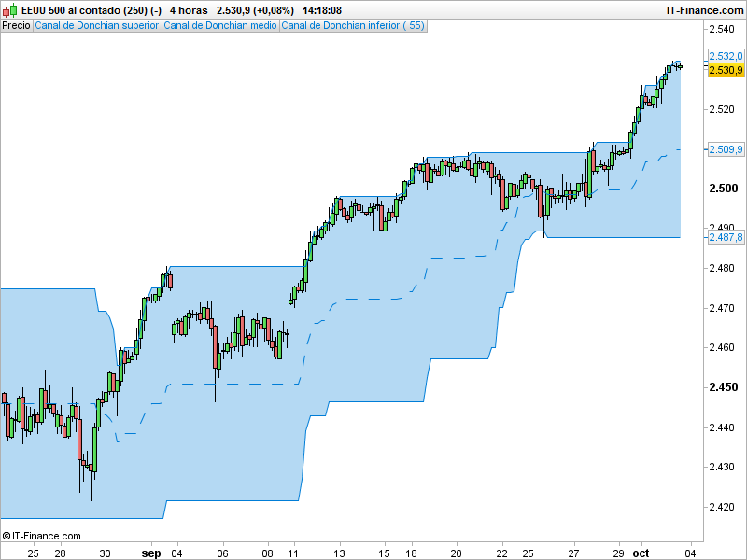Click date 27 on the time axis
747x560 pixels.
click(573, 553)
